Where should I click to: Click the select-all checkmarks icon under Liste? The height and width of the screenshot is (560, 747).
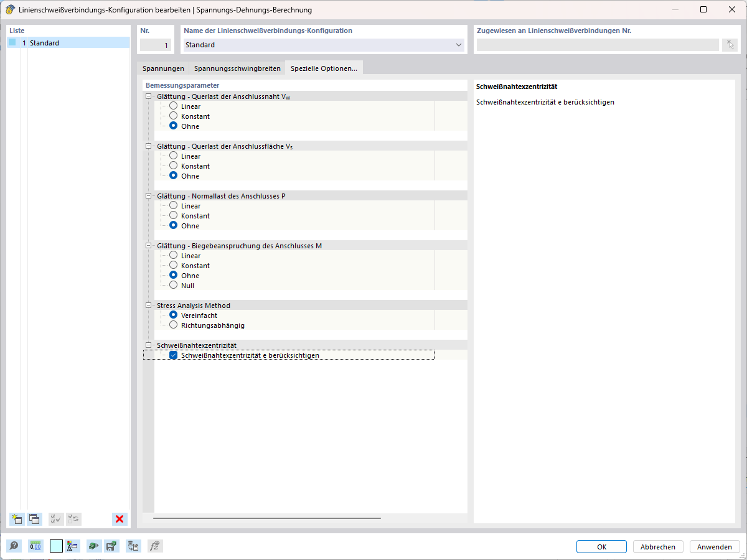(x=56, y=519)
